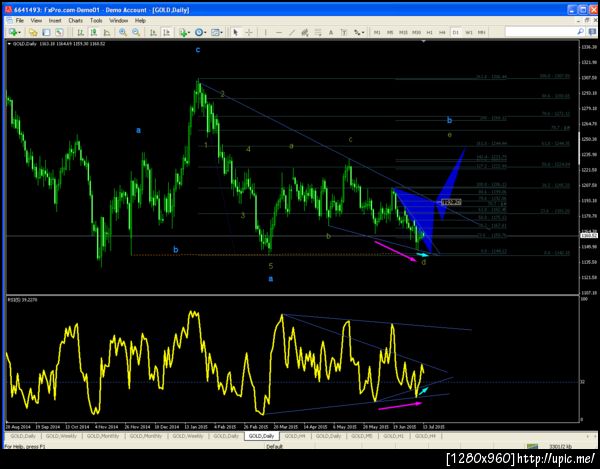Select the horizontal line drawing tool
Viewport: 600px width, 469px height.
pos(279,33)
